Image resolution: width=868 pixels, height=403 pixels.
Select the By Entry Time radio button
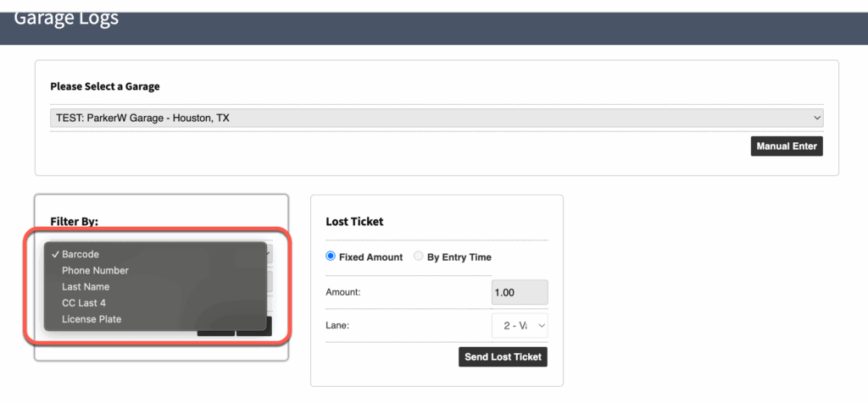click(419, 257)
